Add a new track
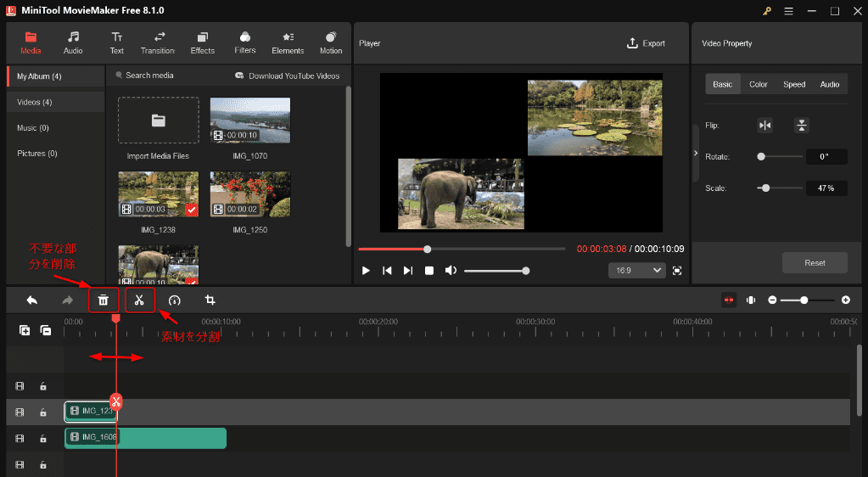Viewport: 868px width, 477px height. (25, 331)
